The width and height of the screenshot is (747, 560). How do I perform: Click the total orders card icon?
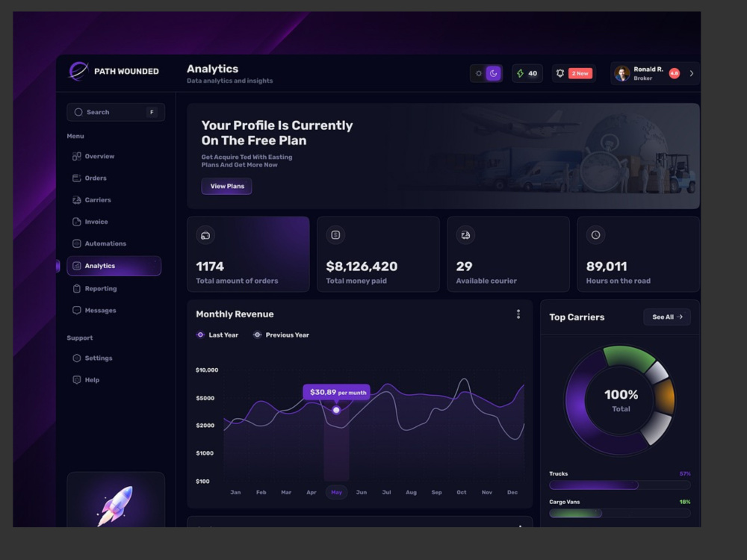pos(205,235)
